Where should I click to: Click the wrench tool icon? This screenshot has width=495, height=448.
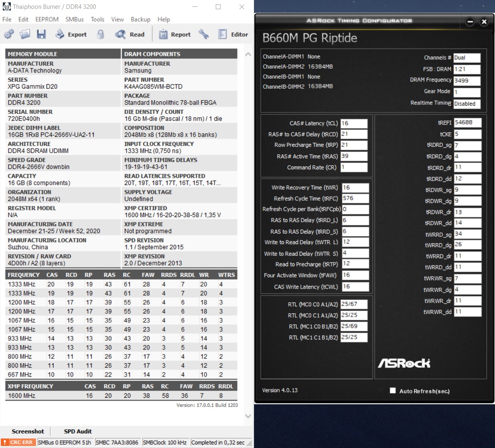click(x=204, y=35)
